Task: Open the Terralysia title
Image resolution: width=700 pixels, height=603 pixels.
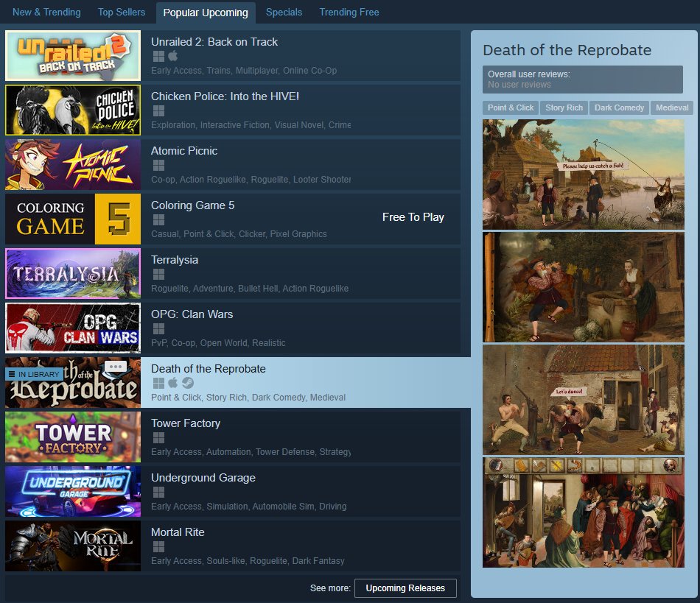Action: pos(175,260)
